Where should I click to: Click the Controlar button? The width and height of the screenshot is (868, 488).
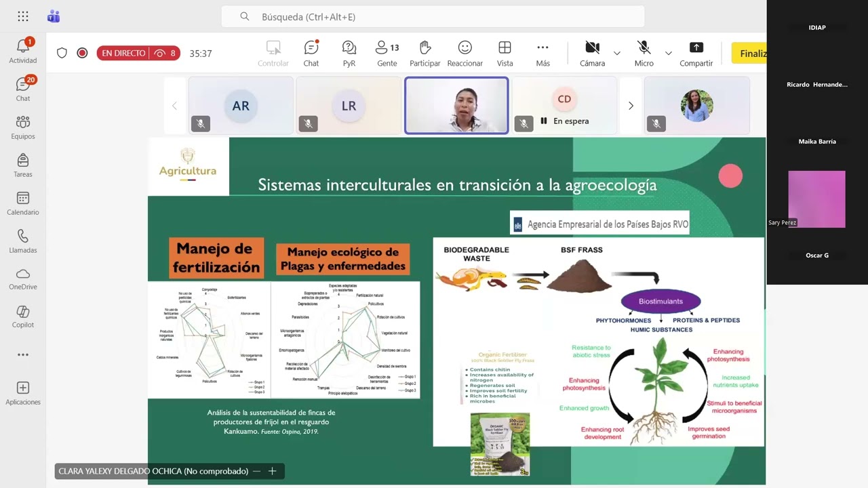click(x=273, y=54)
